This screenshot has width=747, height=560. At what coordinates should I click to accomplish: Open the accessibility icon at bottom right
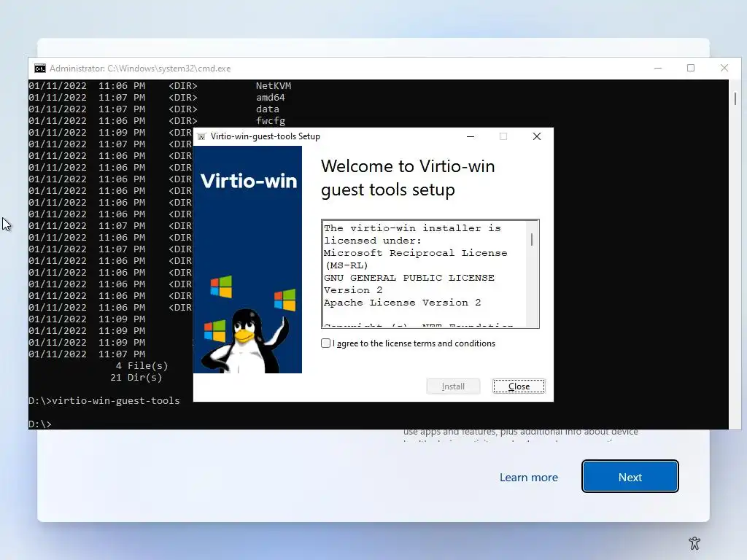click(x=694, y=542)
